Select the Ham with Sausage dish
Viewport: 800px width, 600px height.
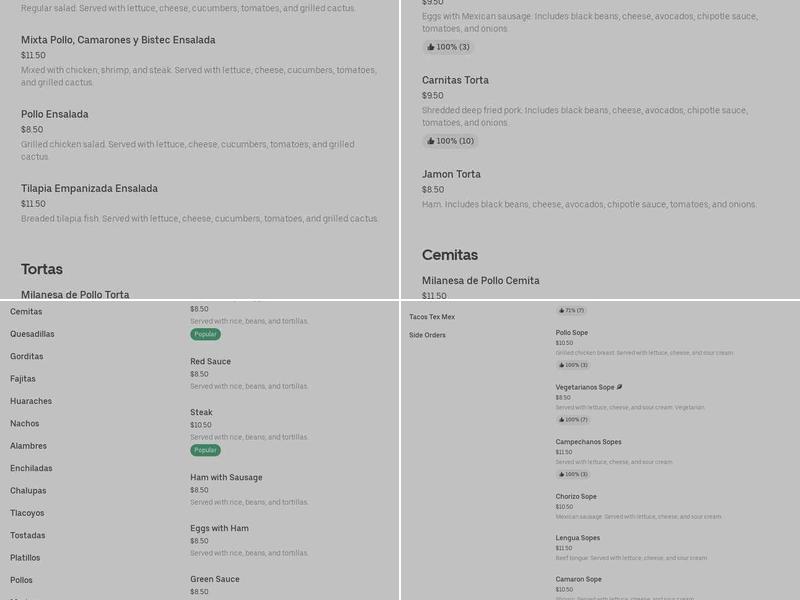pos(226,477)
